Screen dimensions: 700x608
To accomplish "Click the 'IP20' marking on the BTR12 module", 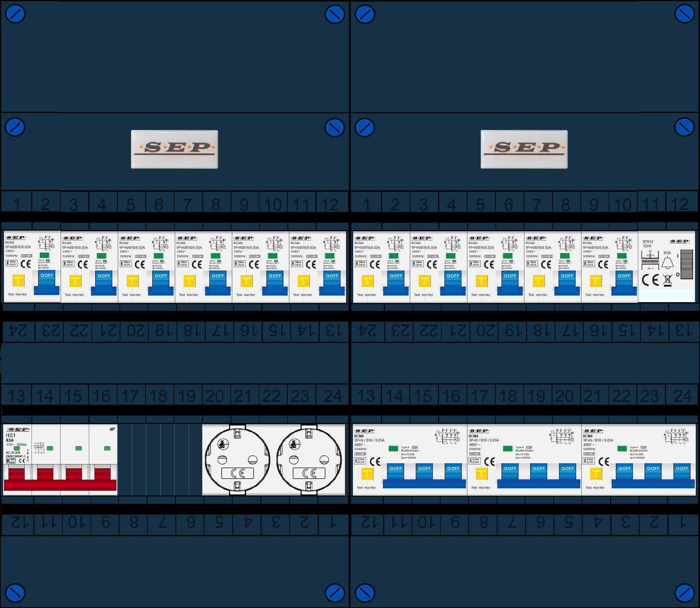I will pyautogui.click(x=667, y=253).
